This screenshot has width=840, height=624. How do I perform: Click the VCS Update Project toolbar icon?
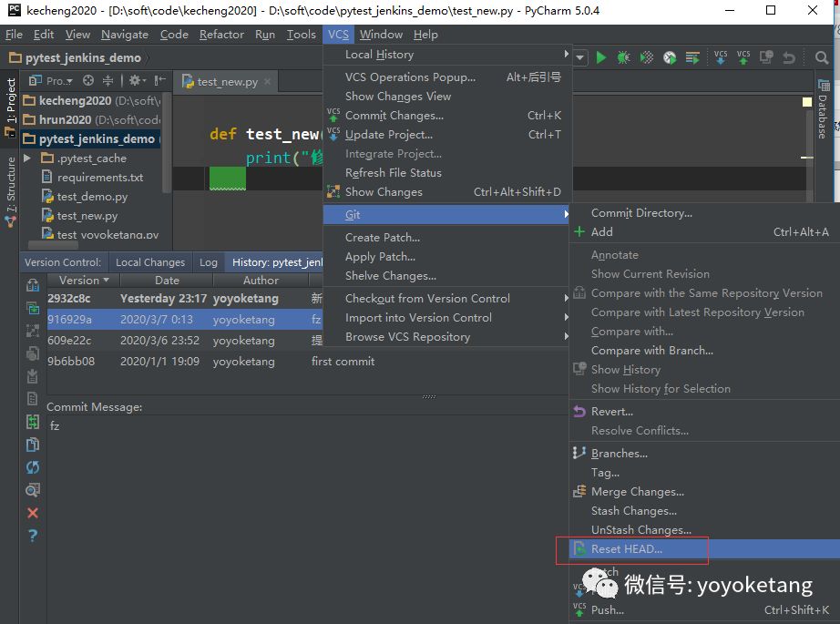tap(721, 57)
